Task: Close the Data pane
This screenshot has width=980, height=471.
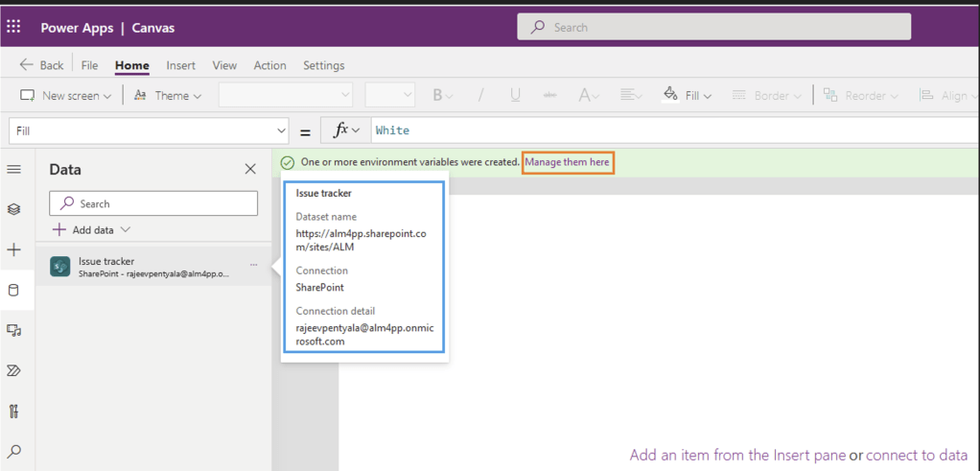Action: pyautogui.click(x=250, y=169)
